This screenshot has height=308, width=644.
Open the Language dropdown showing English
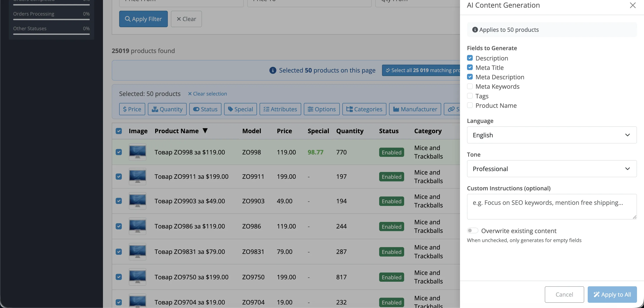pyautogui.click(x=552, y=135)
